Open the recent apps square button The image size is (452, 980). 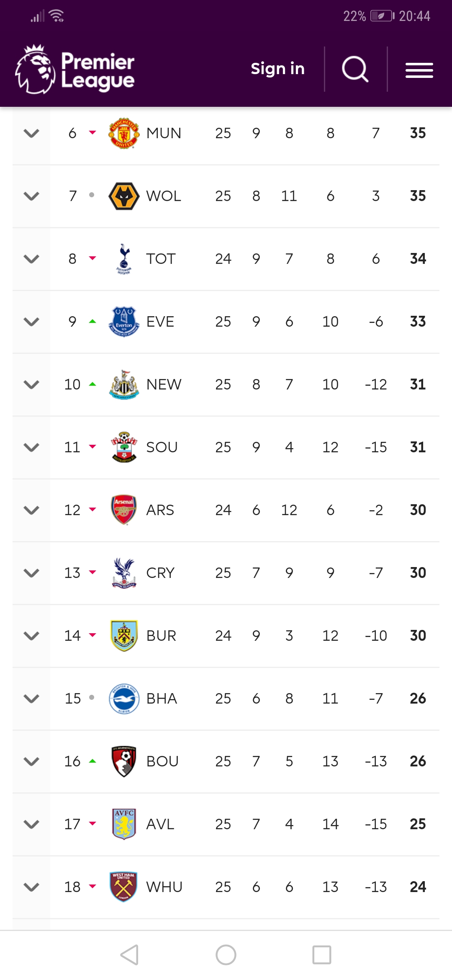pos(322,955)
